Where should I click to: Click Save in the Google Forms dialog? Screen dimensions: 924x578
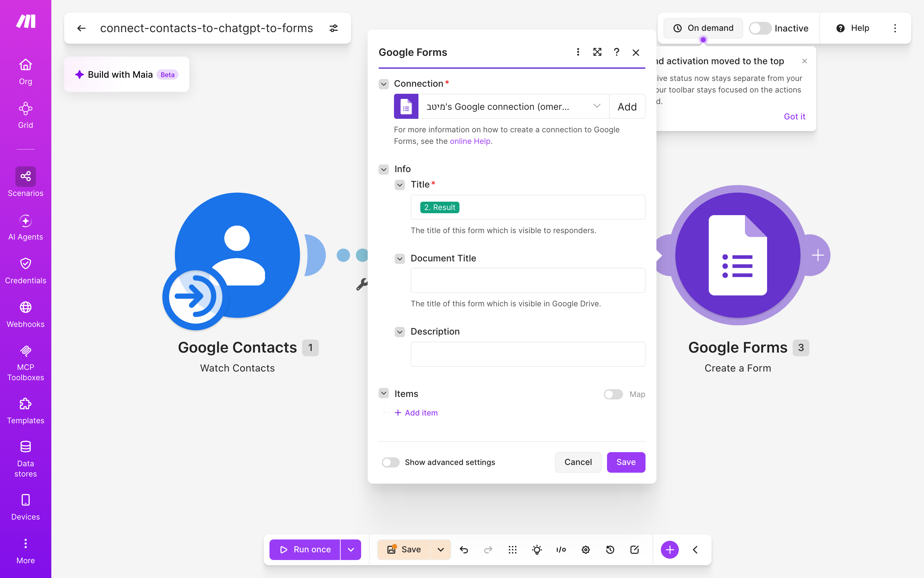(x=626, y=462)
